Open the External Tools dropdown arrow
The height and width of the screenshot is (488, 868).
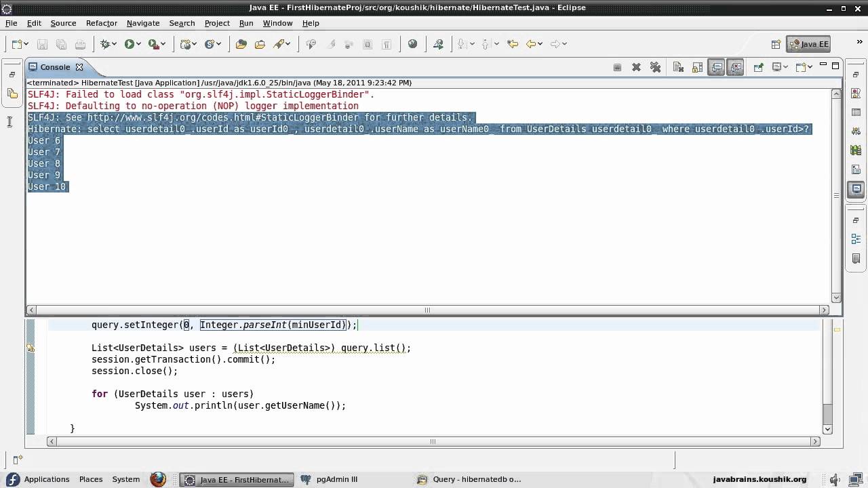click(163, 44)
